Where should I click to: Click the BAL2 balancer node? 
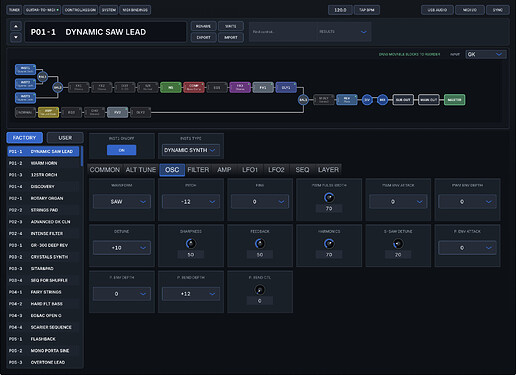(x=58, y=87)
